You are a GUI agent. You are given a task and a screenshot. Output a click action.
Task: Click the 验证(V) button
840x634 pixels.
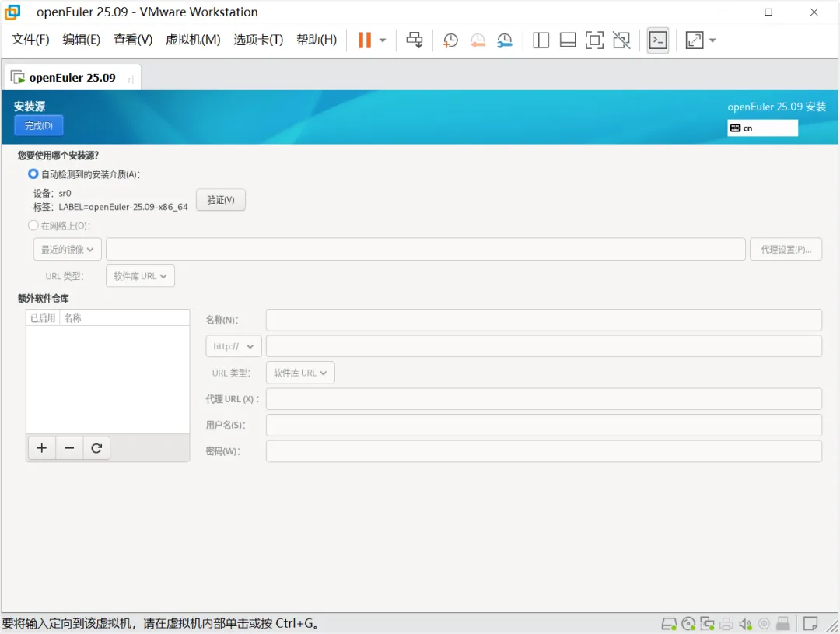(x=221, y=200)
